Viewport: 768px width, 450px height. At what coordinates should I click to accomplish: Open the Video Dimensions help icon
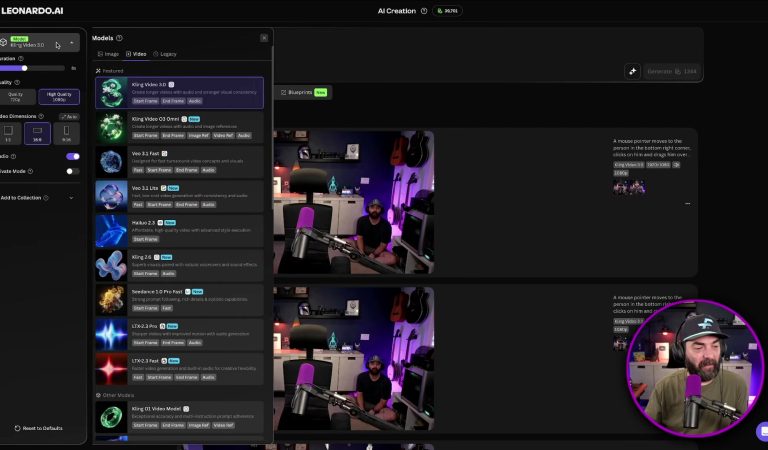click(x=41, y=117)
